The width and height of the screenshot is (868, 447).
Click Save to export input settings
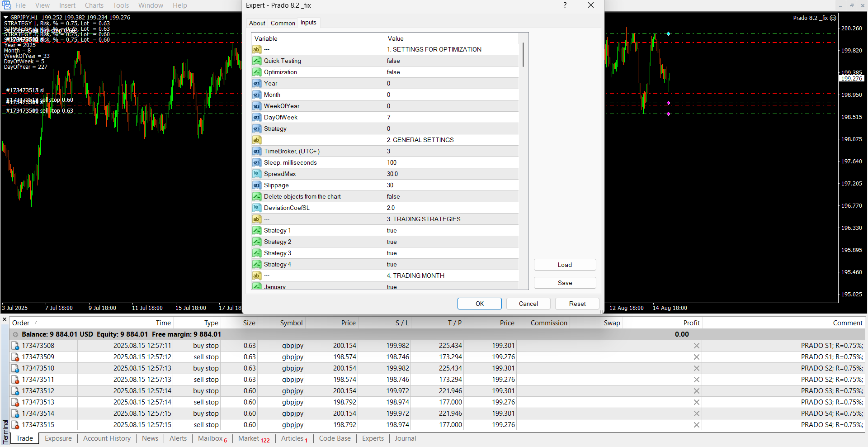pyautogui.click(x=565, y=283)
